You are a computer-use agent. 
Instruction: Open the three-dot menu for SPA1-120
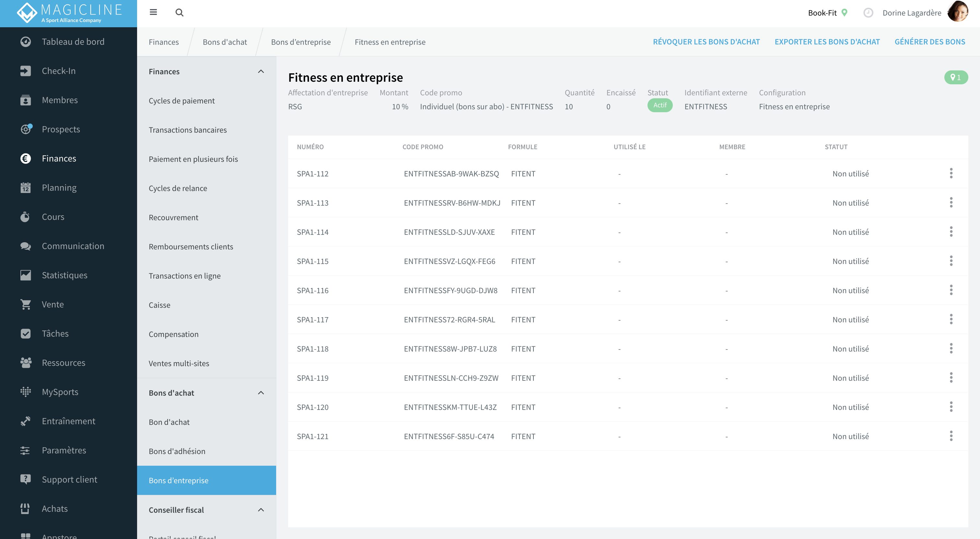pos(951,407)
